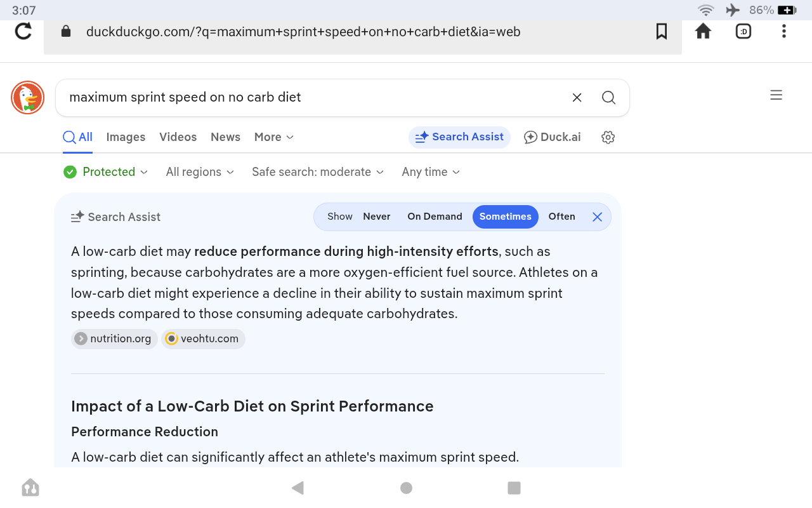The image size is (812, 508).
Task: Clear the search query with the X icon
Action: pyautogui.click(x=577, y=98)
